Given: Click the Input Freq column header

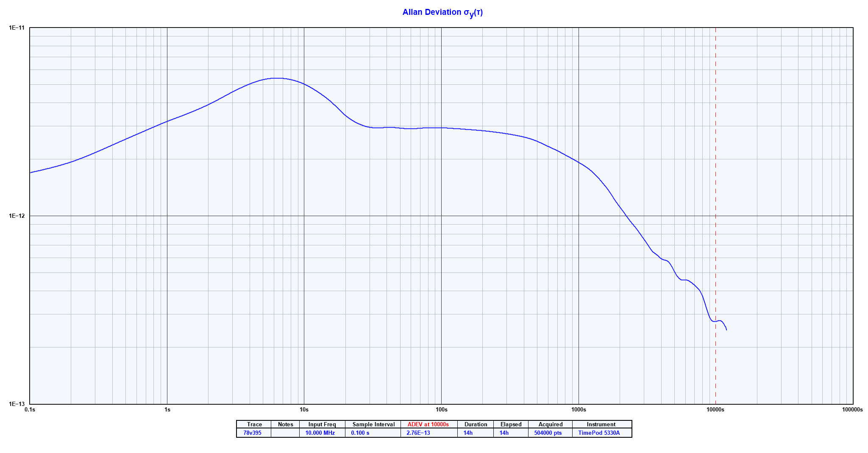Looking at the screenshot, I should [322, 424].
